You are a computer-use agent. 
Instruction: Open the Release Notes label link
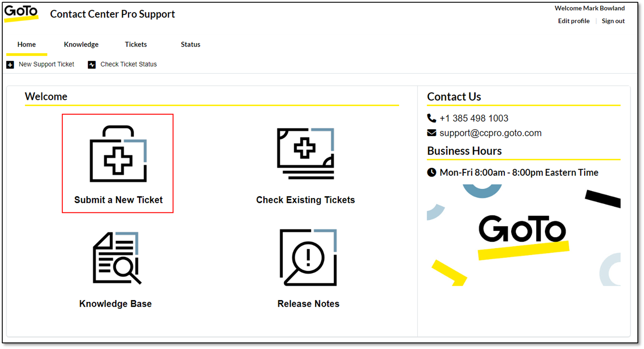click(308, 304)
